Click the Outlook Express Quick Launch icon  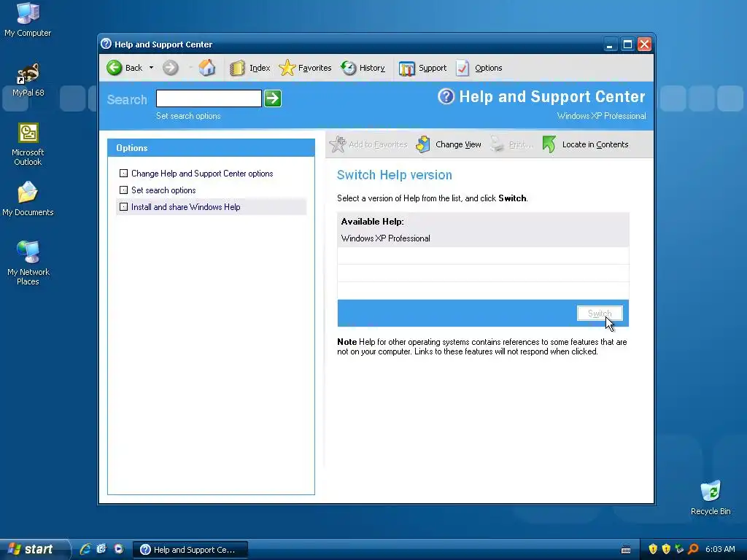101,549
